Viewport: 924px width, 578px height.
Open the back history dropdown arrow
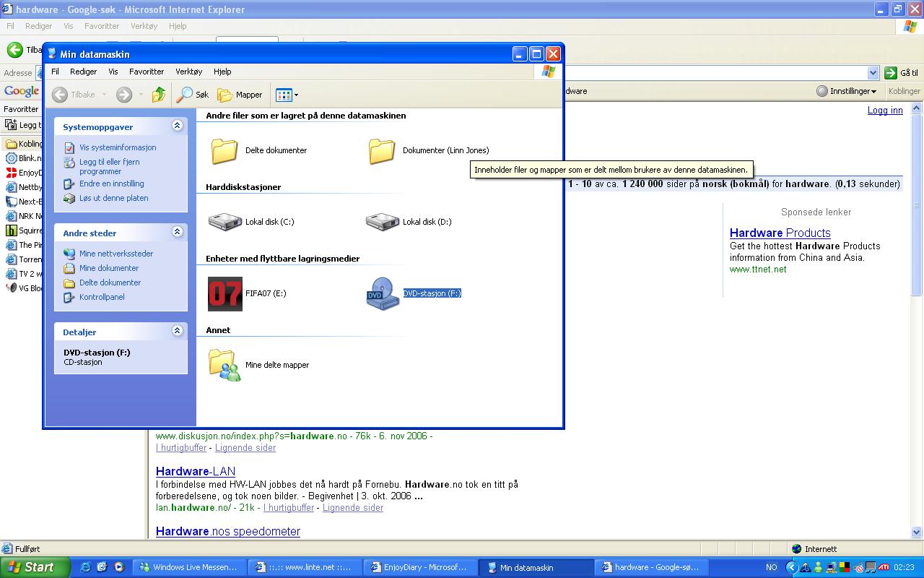(x=104, y=95)
